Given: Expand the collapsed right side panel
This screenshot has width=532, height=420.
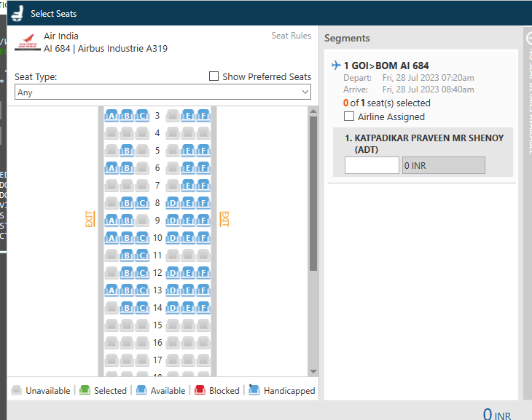Looking at the screenshot, I should click(527, 36).
